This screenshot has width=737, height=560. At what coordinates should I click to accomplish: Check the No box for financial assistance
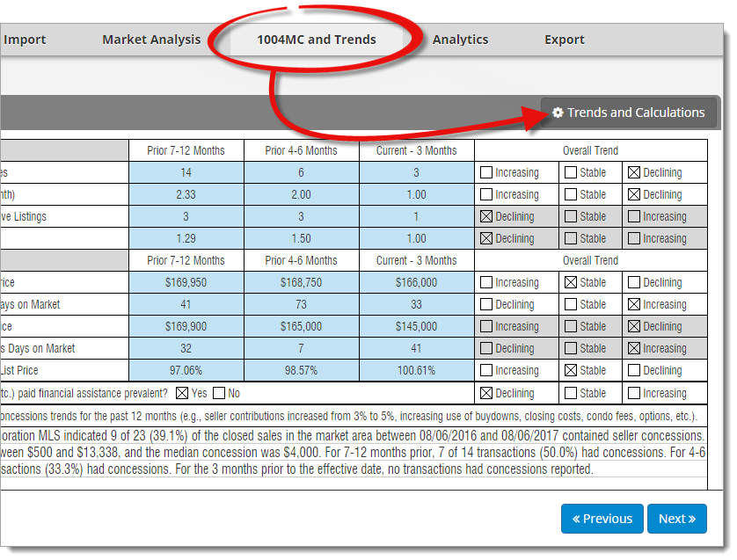point(219,393)
